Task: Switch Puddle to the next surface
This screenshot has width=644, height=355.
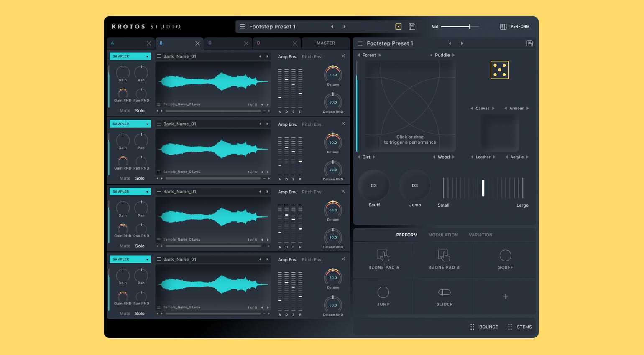Action: click(x=453, y=55)
